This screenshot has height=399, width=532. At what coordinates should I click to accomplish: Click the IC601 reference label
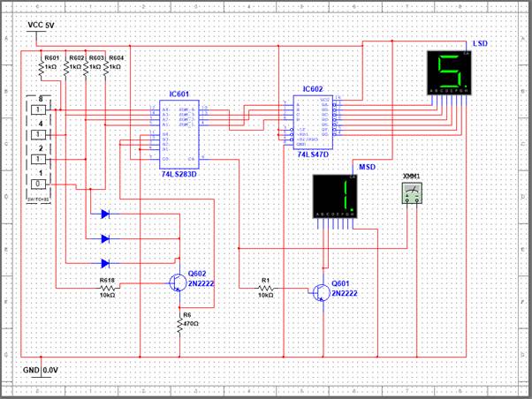point(179,94)
